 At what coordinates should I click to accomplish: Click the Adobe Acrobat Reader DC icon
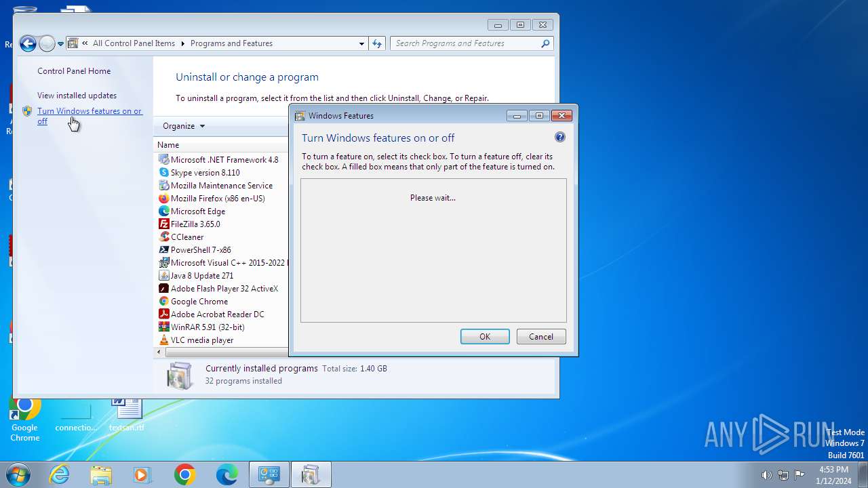click(163, 314)
